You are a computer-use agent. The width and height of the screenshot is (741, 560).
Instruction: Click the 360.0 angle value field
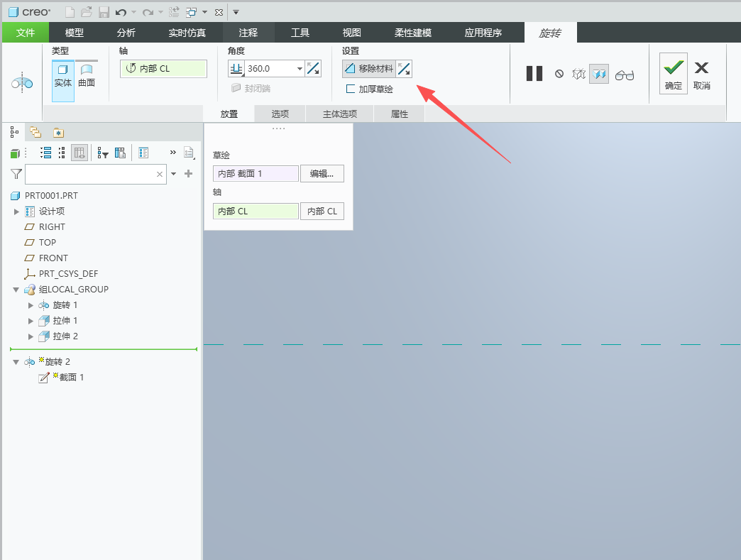(270, 69)
